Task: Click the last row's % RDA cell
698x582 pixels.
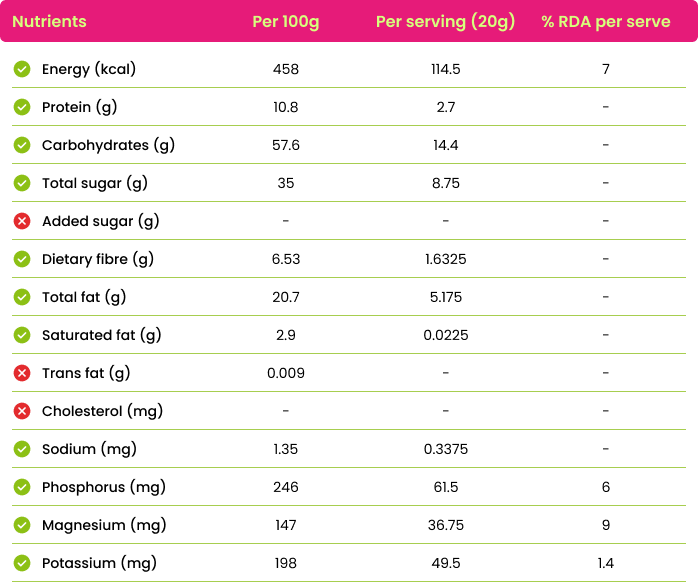Action: pos(606,563)
